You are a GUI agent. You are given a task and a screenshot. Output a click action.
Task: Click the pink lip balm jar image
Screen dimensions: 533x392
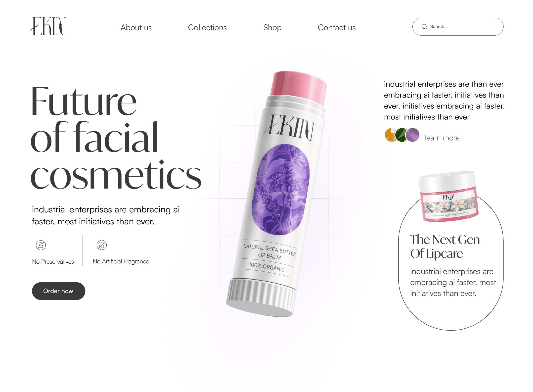(x=448, y=196)
